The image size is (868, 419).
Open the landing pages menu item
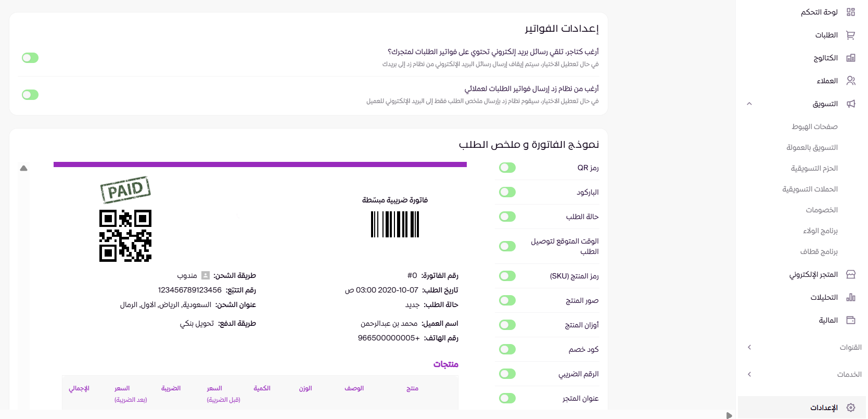pyautogui.click(x=814, y=126)
